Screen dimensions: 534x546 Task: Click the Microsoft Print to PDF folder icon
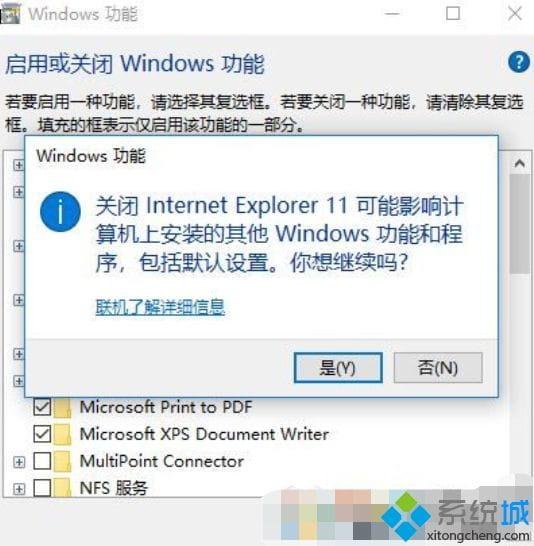click(x=63, y=408)
